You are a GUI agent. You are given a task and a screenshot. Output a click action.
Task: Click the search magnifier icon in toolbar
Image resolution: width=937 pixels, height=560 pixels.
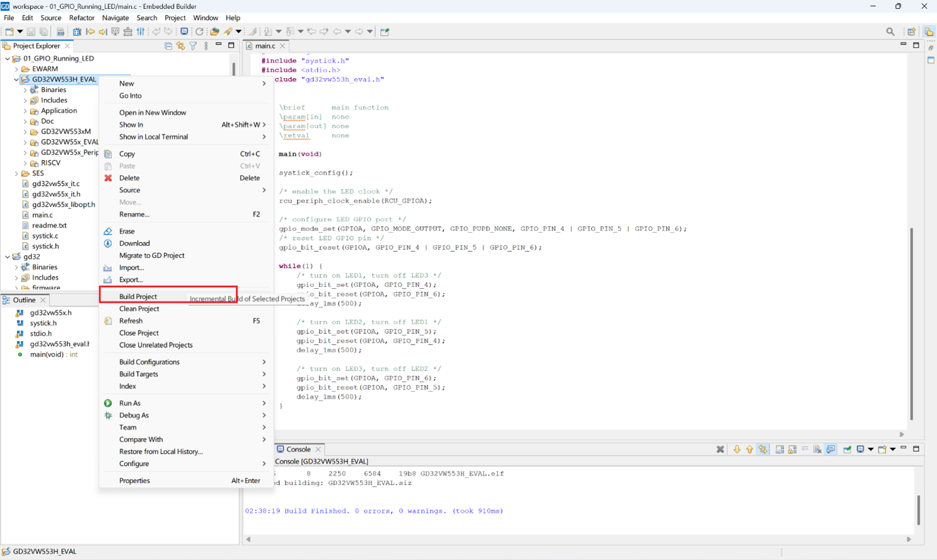pos(890,32)
